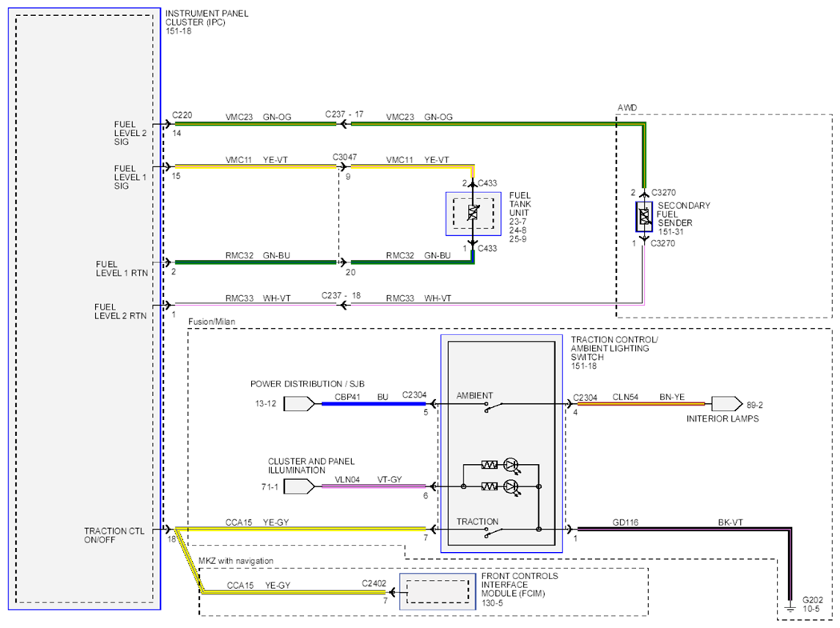The width and height of the screenshot is (840, 628).
Task: Click the C2402 connector label
Action: coord(374,583)
